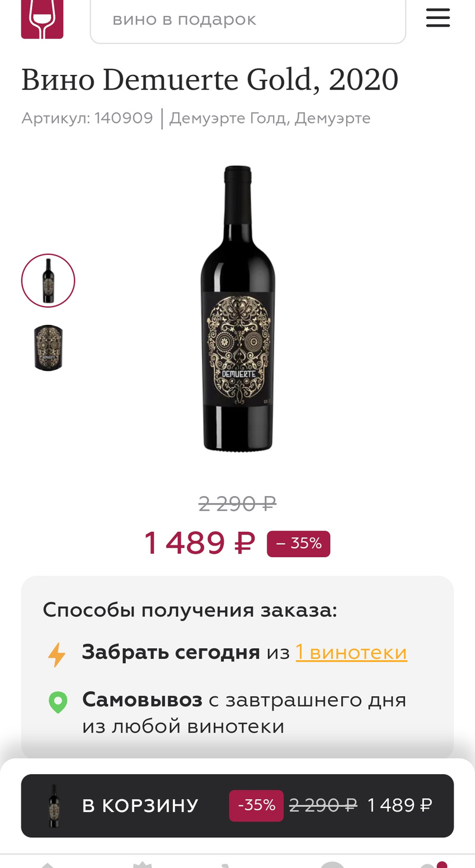The width and height of the screenshot is (475, 868).
Task: Focus the search field "вино в подарок"
Action: (x=248, y=20)
